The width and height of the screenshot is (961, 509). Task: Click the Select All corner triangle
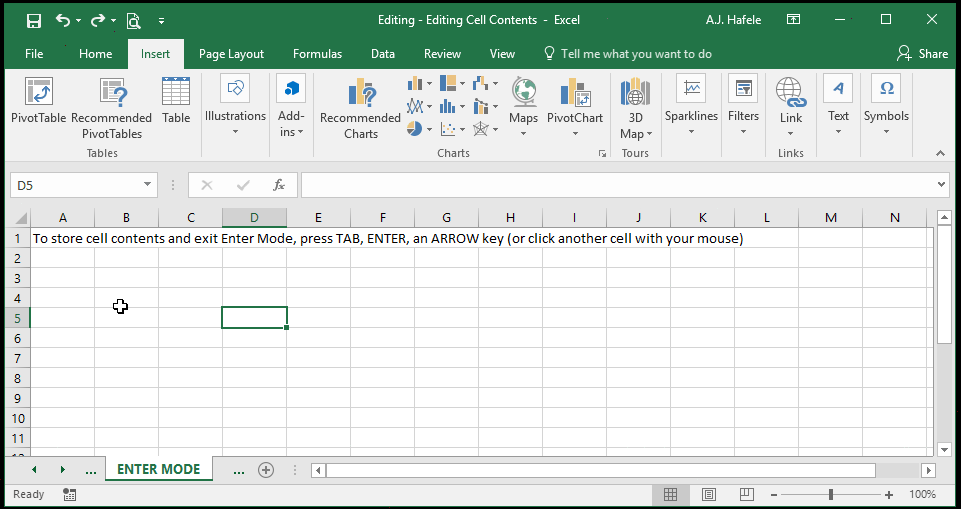(20, 218)
